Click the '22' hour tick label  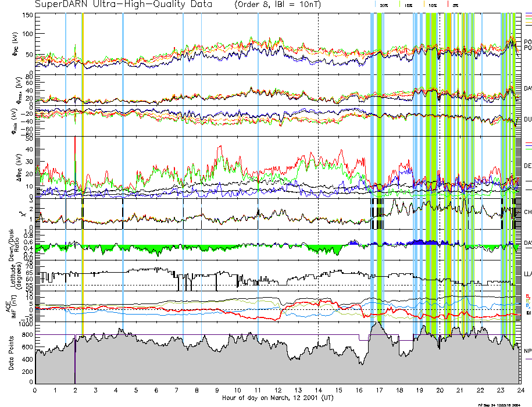tap(480, 390)
